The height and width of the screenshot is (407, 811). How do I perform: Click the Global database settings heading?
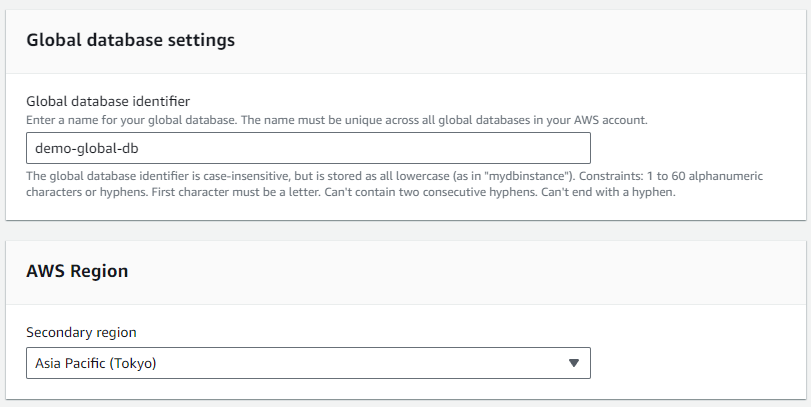click(130, 40)
